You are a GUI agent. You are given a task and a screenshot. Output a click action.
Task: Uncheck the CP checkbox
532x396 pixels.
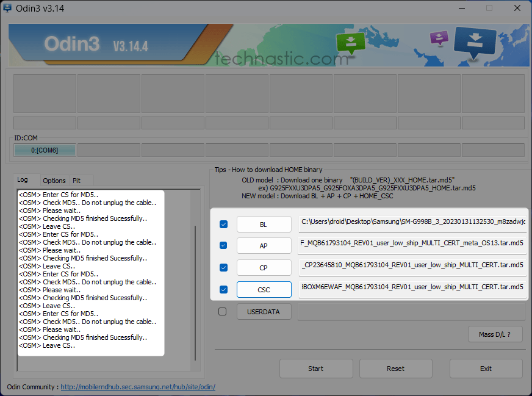223,268
